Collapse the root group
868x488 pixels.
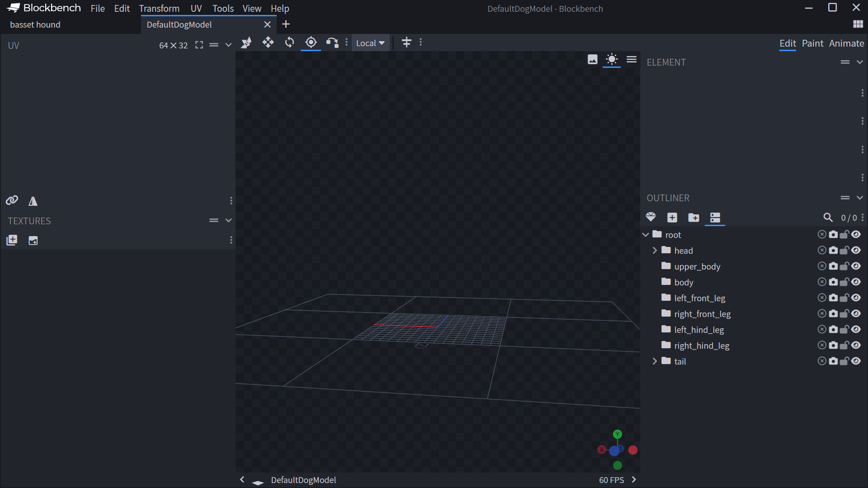[646, 234]
